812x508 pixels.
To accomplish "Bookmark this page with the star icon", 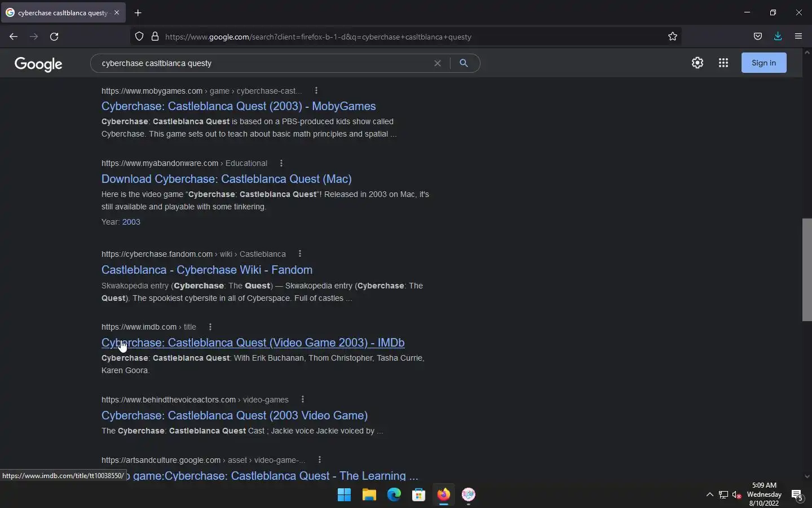I will [x=673, y=37].
